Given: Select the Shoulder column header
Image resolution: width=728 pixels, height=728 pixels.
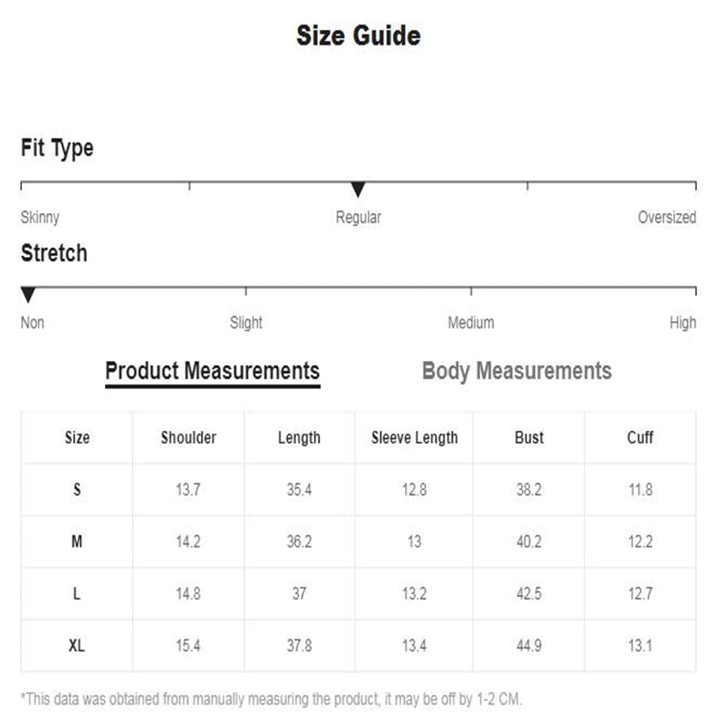Looking at the screenshot, I should coord(189,438).
